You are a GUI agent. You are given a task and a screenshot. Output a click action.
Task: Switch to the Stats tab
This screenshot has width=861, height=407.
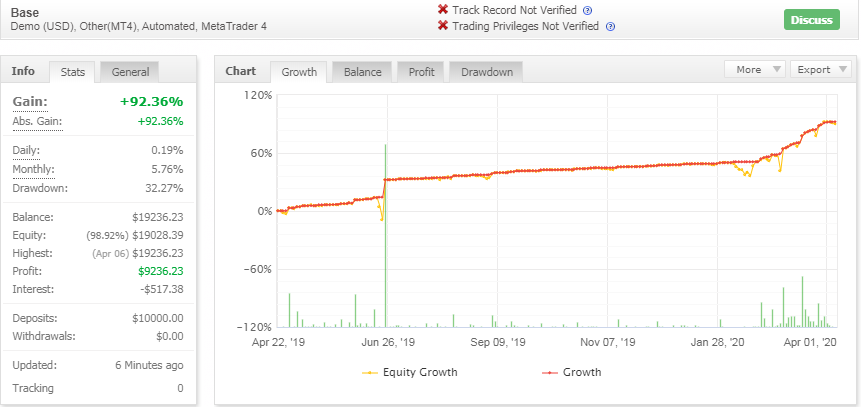(x=72, y=72)
